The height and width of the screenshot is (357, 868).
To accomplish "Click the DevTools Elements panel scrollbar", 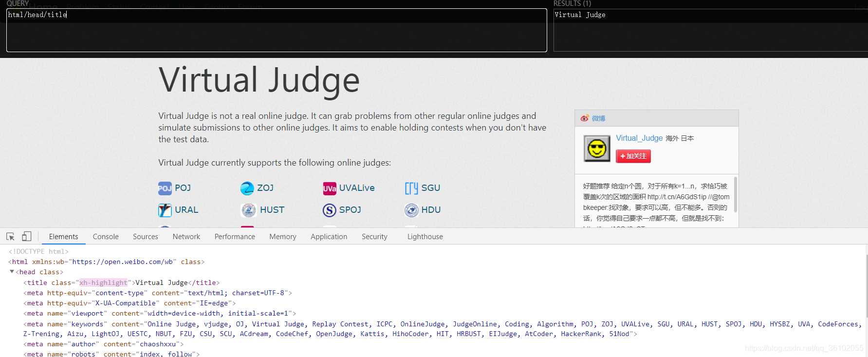I will (867, 285).
